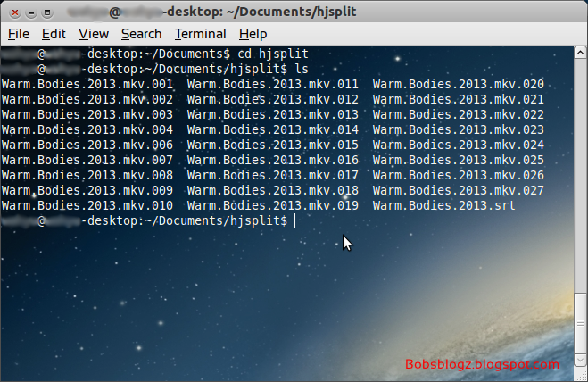The width and height of the screenshot is (588, 382).
Task: Click file Warm.Bodies.2013.mkv.001
Action: (x=87, y=84)
